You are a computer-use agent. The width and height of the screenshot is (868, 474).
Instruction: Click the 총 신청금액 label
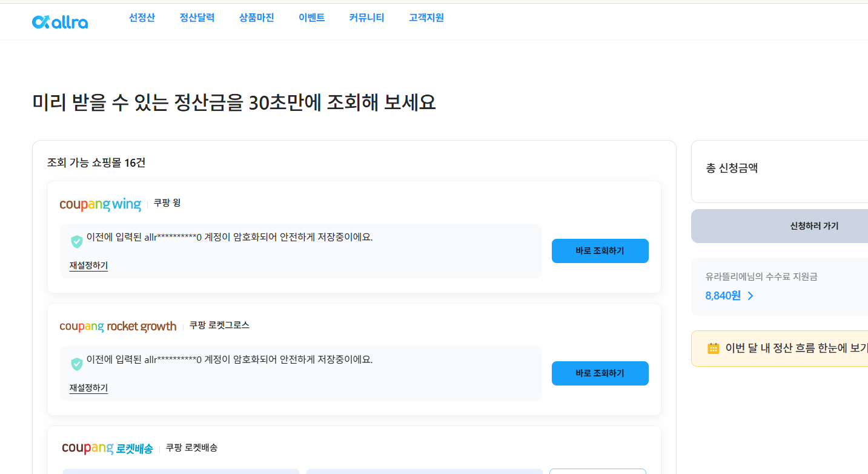[732, 169]
